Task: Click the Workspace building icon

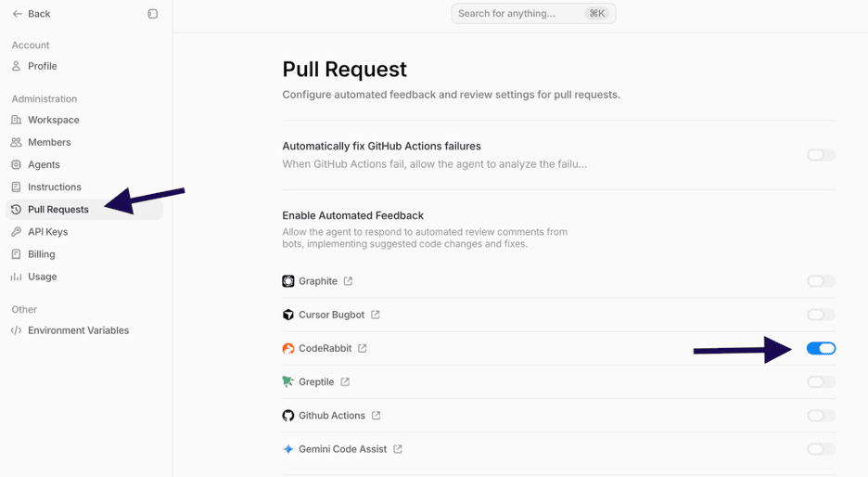Action: click(17, 120)
